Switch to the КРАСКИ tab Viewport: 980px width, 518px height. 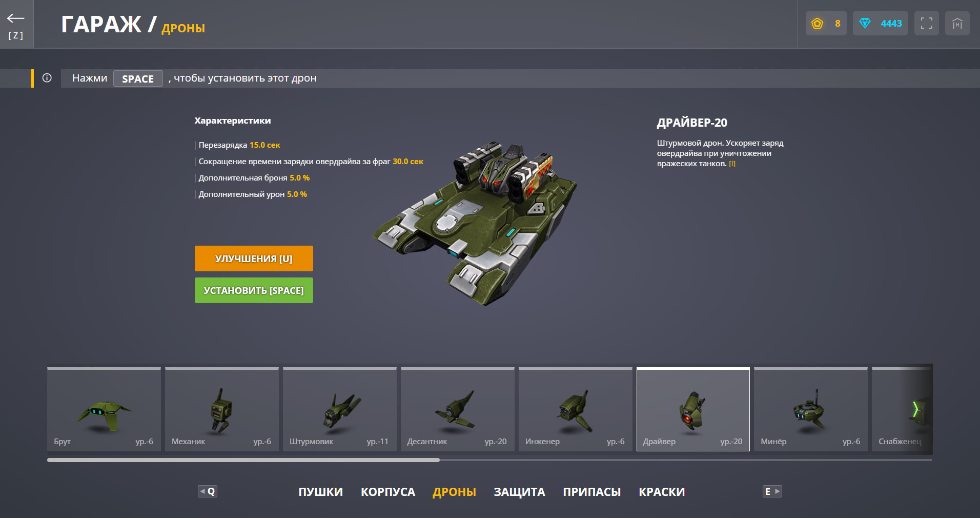coord(662,492)
